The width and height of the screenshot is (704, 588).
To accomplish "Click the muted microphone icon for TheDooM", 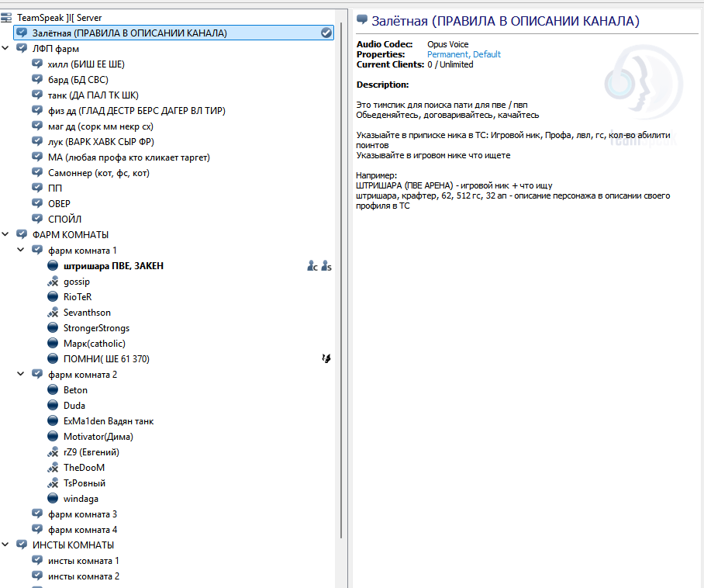I will point(53,468).
